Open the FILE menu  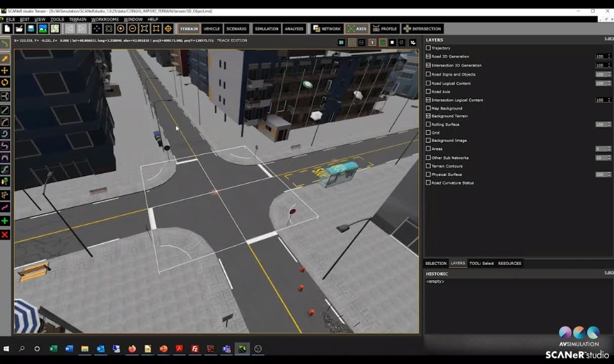point(10,19)
